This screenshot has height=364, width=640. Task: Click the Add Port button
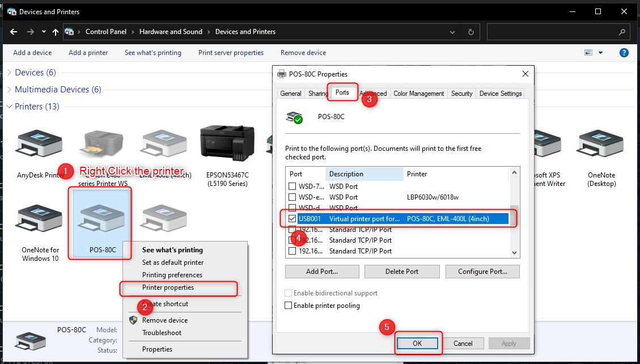coord(321,271)
